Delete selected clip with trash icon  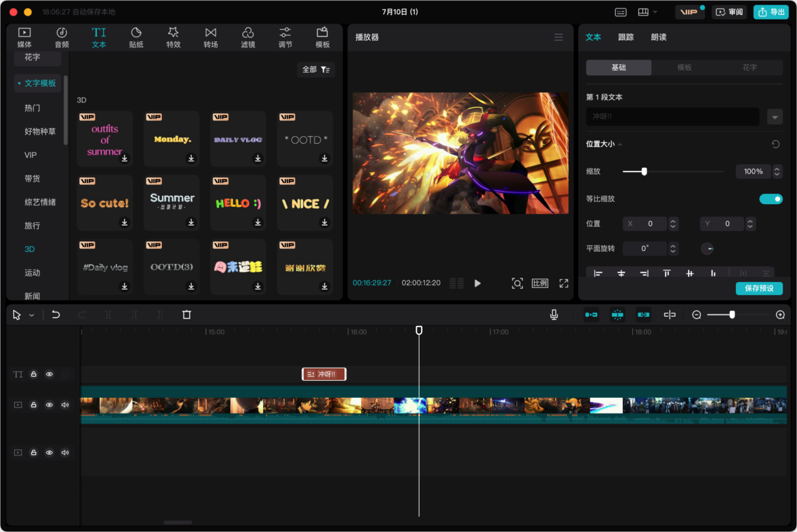point(186,314)
